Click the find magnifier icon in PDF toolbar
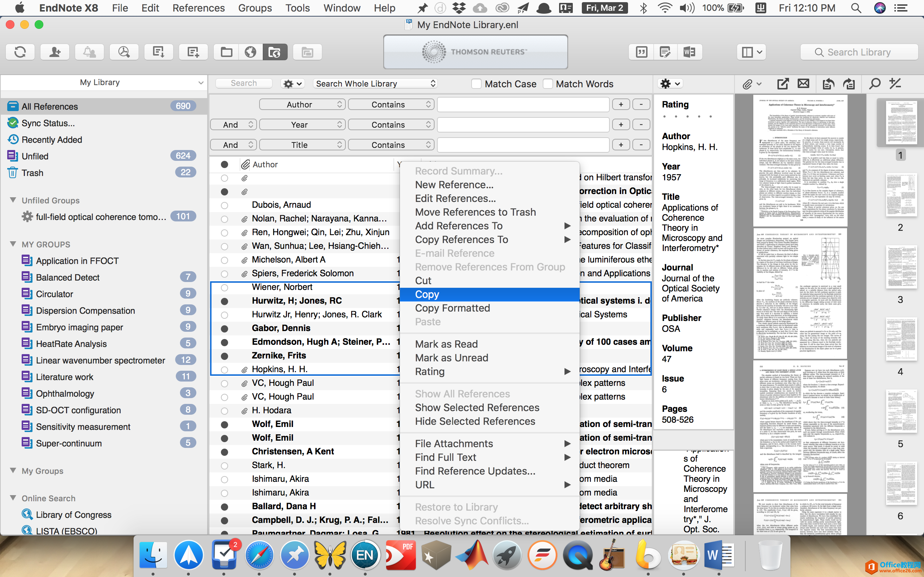The image size is (924, 577). (x=874, y=84)
